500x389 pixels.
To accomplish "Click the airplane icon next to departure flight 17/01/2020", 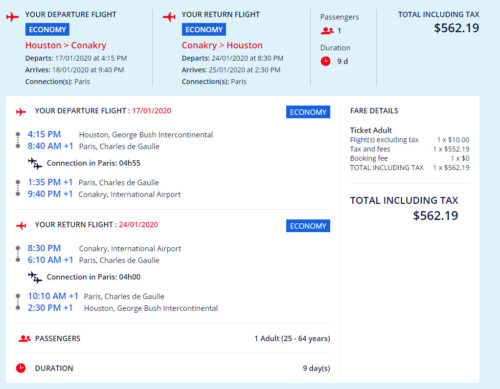I will pos(21,112).
